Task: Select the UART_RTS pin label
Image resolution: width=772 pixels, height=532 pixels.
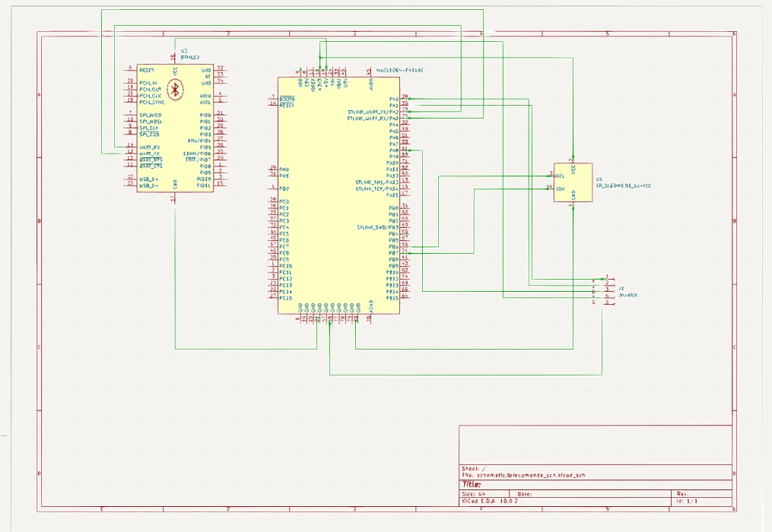Action: tap(151, 160)
